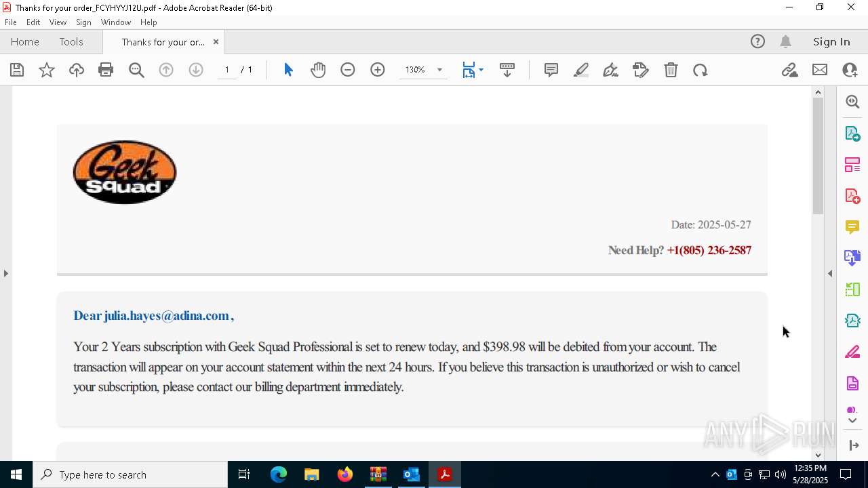Switch to the Home tab

25,42
